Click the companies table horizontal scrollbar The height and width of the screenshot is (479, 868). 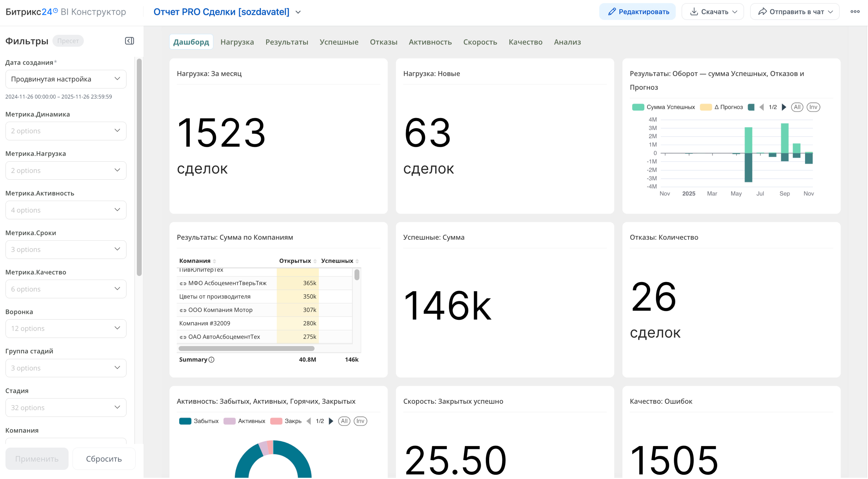[246, 348]
